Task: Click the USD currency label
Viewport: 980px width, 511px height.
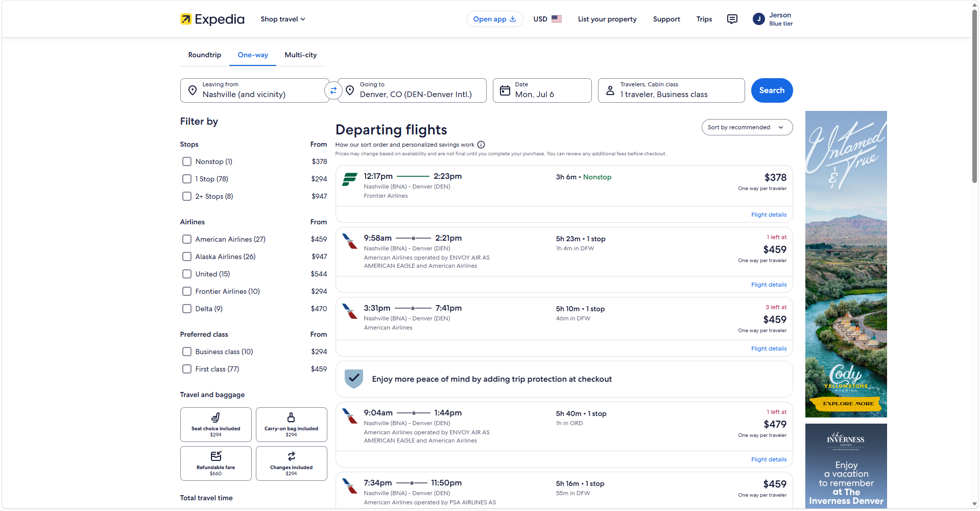Action: point(540,19)
